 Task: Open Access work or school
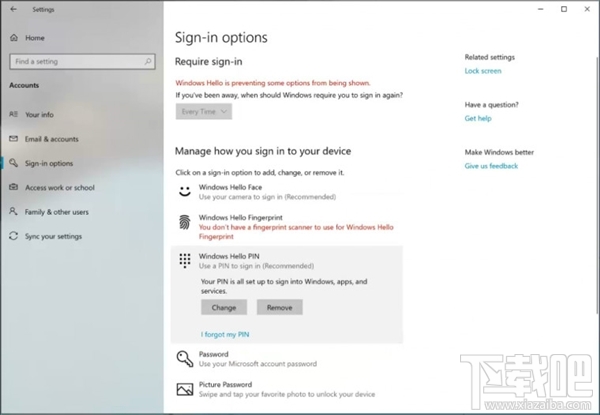coord(60,187)
